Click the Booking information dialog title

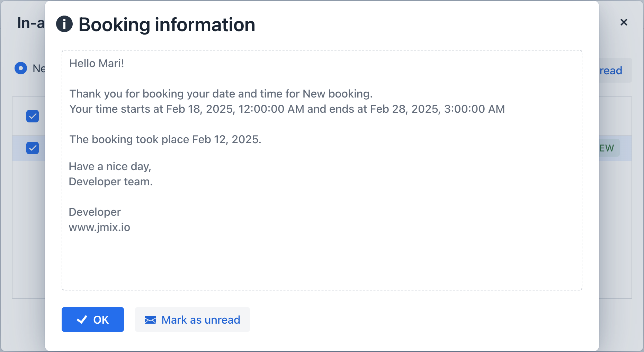(x=167, y=25)
